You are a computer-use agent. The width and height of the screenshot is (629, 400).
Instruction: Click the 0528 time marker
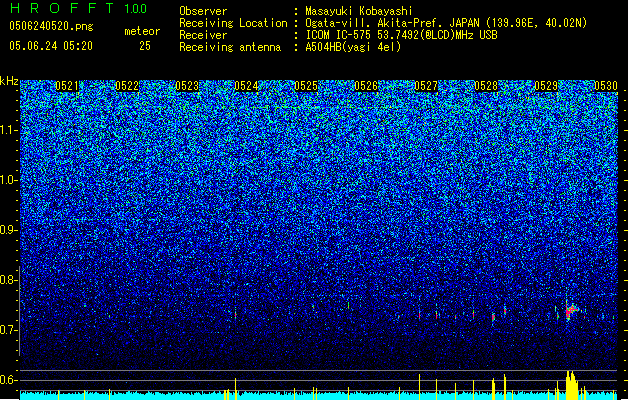point(486,86)
